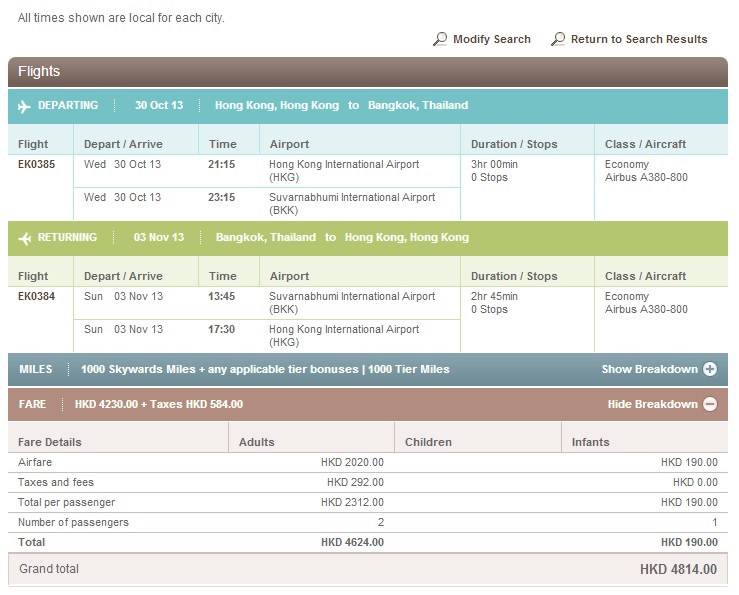Click the Grand total amount HKD 4814.00
Viewport: 739px width, 595px height.
(678, 569)
